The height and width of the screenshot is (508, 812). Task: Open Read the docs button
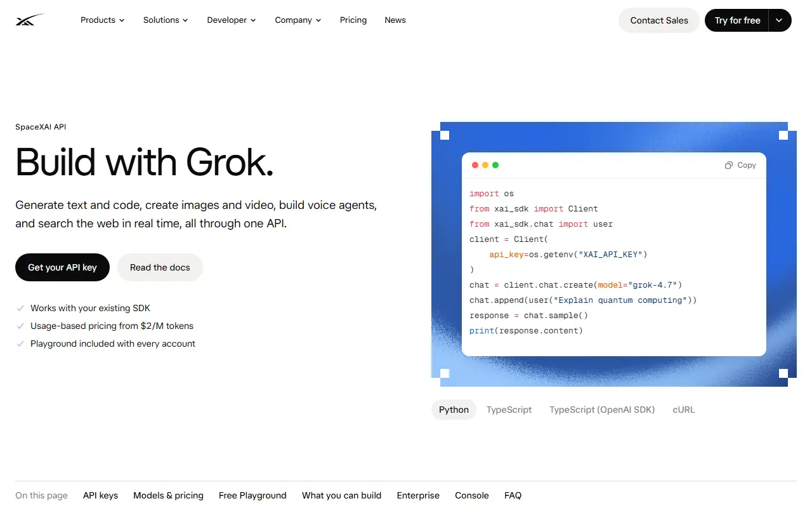pos(160,267)
